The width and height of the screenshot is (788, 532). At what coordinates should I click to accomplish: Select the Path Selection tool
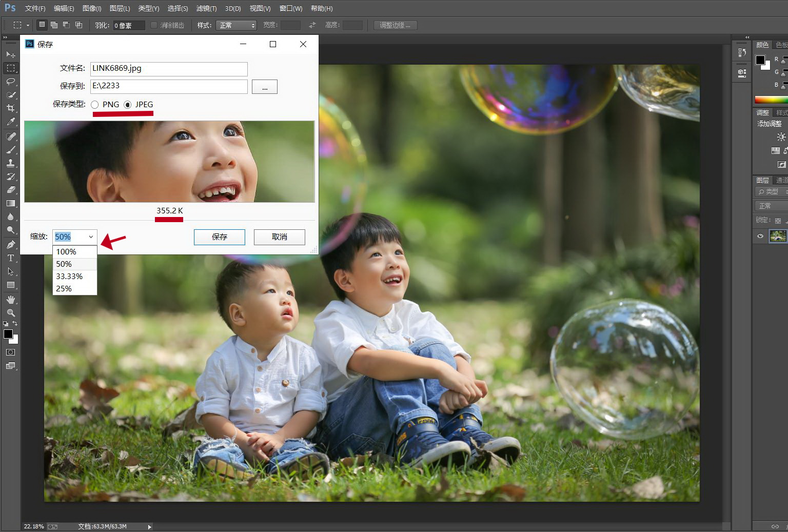coord(11,271)
